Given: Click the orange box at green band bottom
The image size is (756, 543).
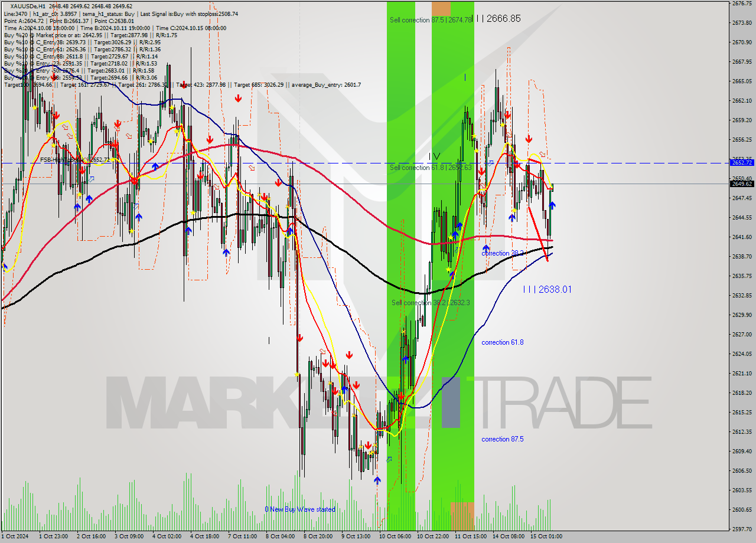Looking at the screenshot, I should [462, 516].
